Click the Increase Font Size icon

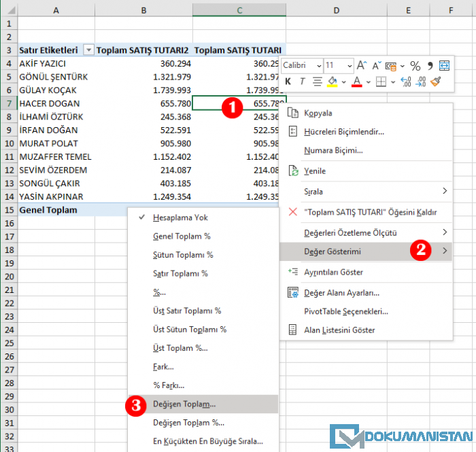coord(362,65)
